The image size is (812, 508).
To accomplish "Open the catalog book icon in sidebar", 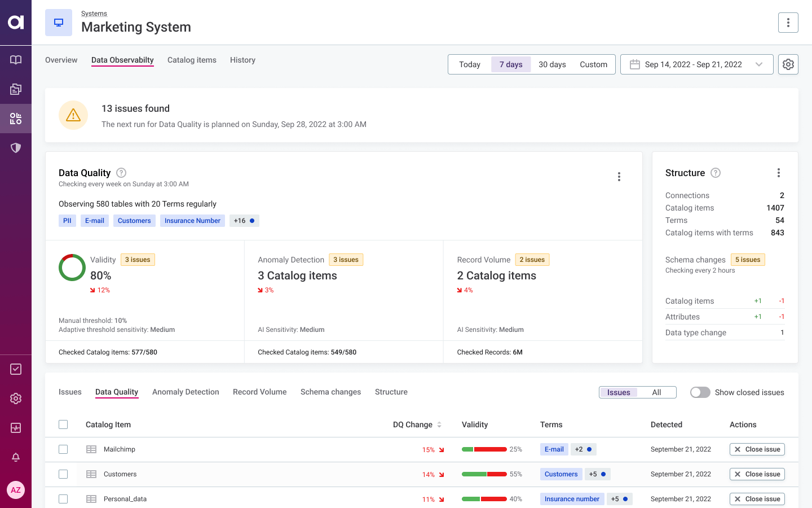I will click(x=15, y=60).
